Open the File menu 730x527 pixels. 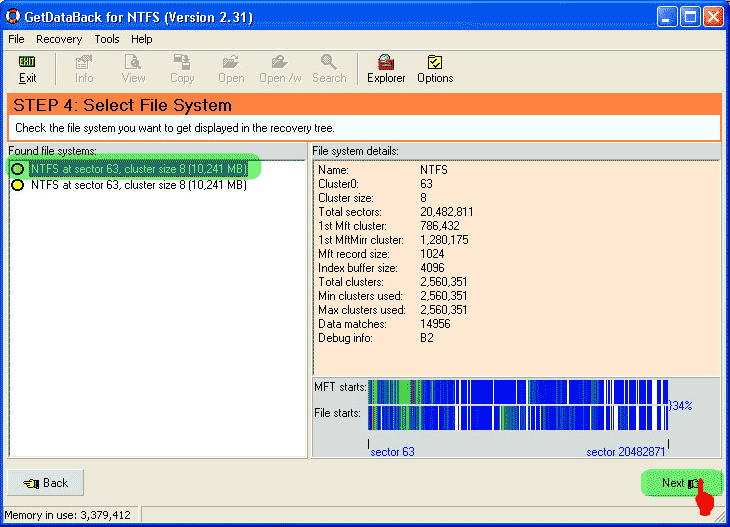click(16, 39)
